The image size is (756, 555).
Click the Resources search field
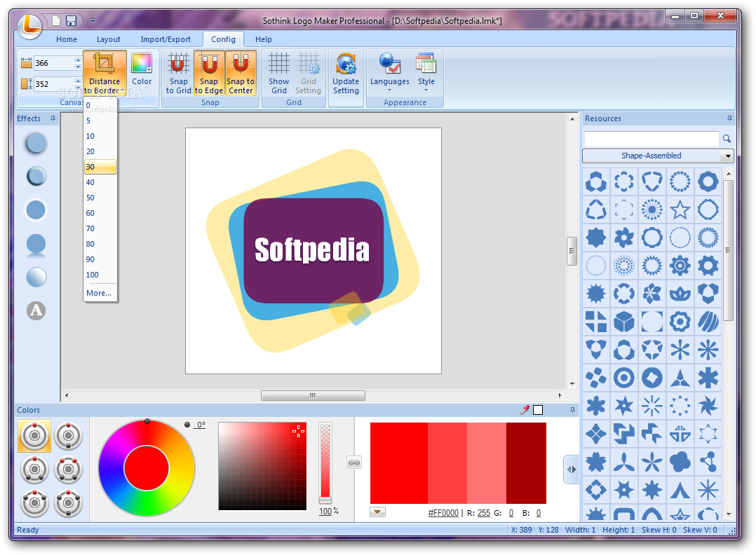point(652,139)
